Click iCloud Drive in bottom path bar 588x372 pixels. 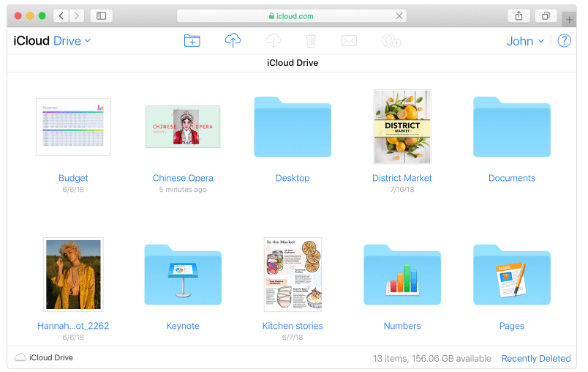51,357
